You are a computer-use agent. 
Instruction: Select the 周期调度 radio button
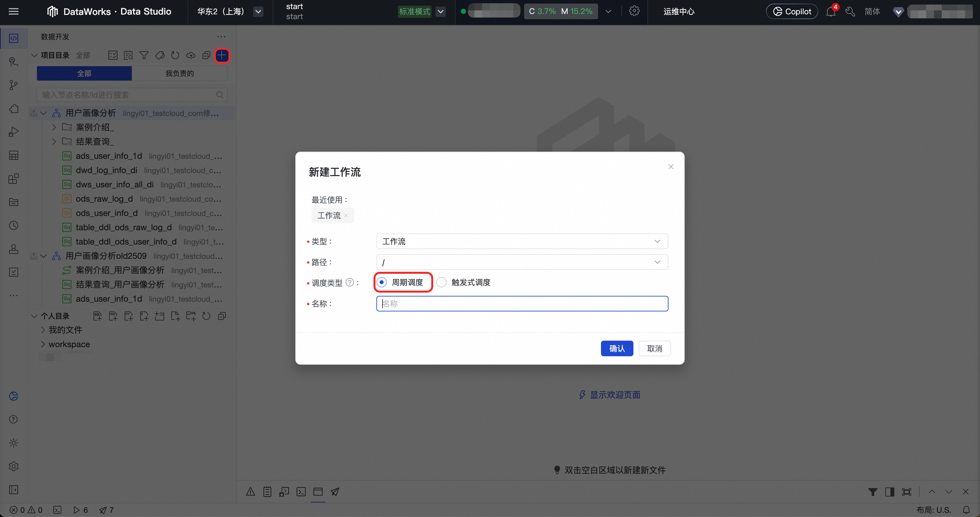382,282
